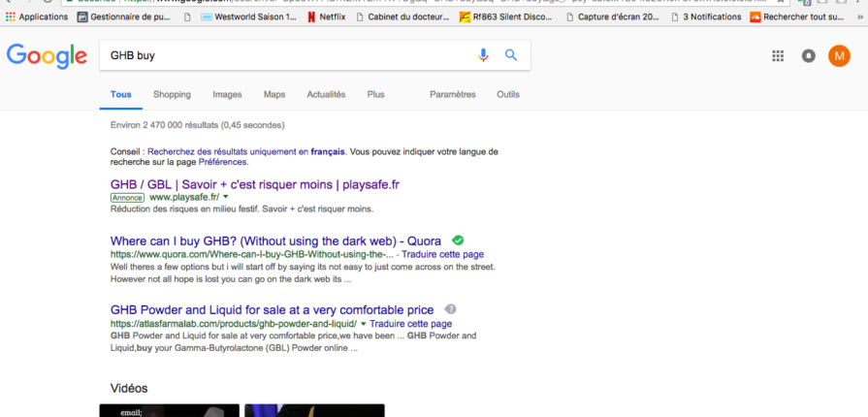The image size is (868, 417).
Task: Click the grey question badge beside atlasfarmalab result
Action: [x=451, y=309]
